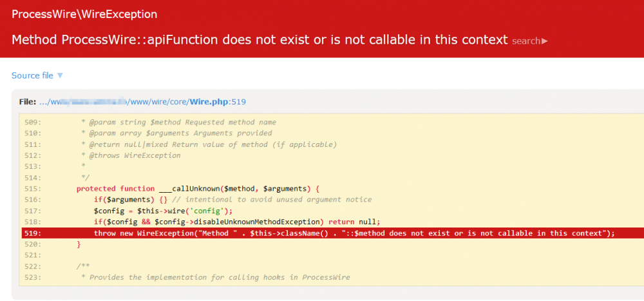The image size is (644, 301).
Task: Collapse the Source file section
Action: (37, 75)
